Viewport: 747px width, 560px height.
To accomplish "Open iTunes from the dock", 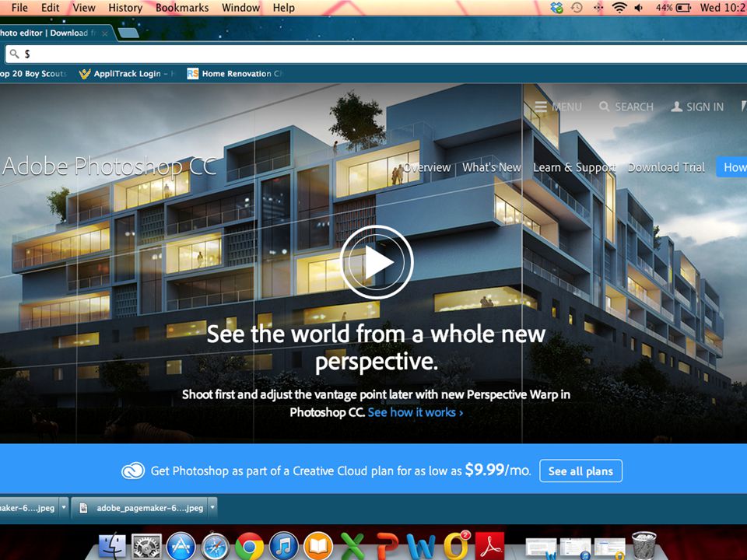I will tap(284, 546).
